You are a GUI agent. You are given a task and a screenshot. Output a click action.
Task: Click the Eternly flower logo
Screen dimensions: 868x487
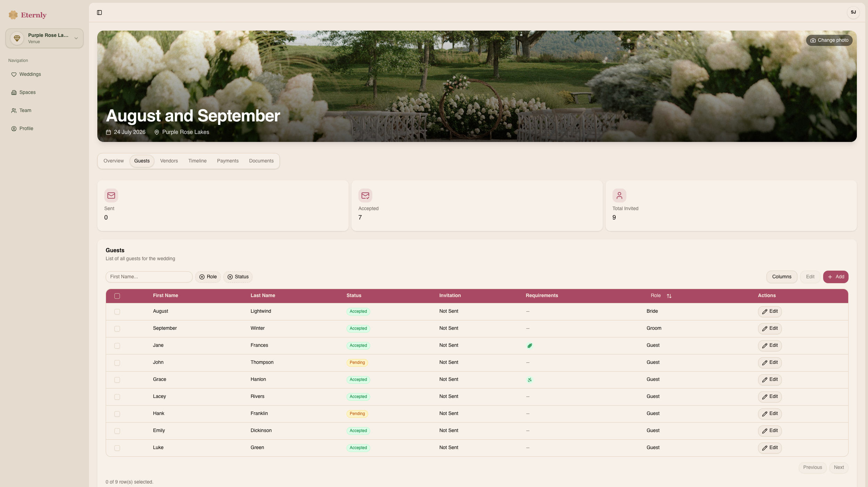(x=13, y=15)
